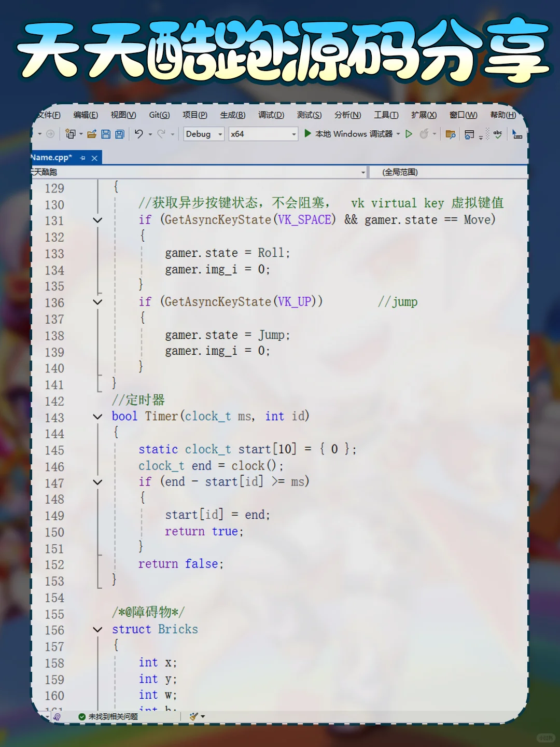Click the line number 145 in the gutter

54,450
